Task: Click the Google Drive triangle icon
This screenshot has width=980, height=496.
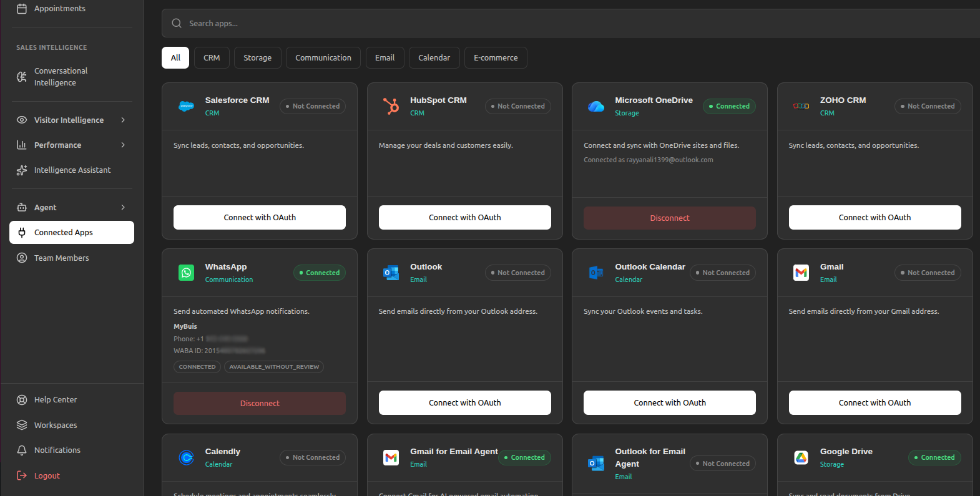Action: 801,457
